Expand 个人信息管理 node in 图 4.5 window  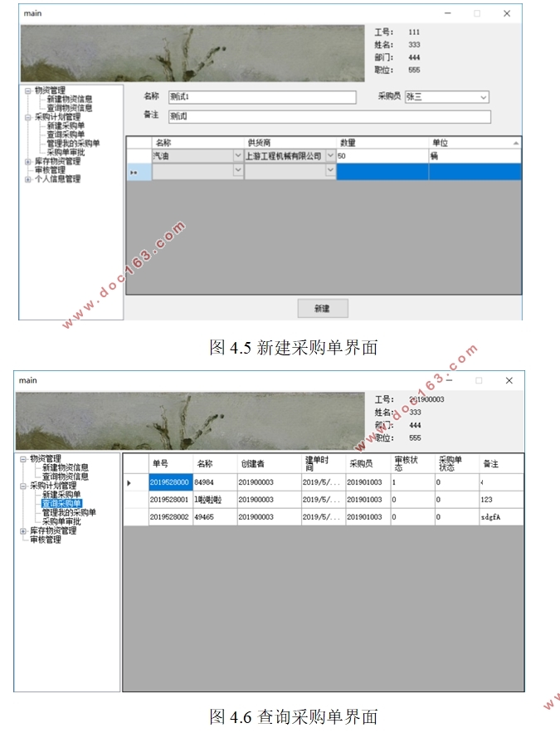(x=27, y=179)
